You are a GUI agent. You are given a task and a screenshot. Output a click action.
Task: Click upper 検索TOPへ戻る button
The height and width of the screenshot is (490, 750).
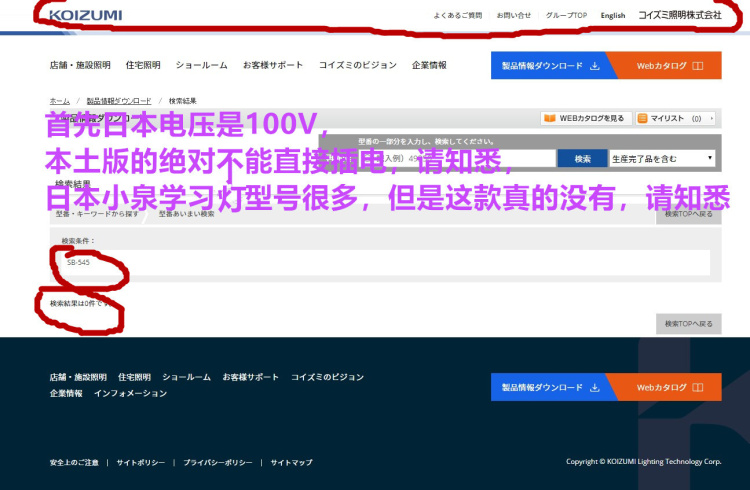688,214
